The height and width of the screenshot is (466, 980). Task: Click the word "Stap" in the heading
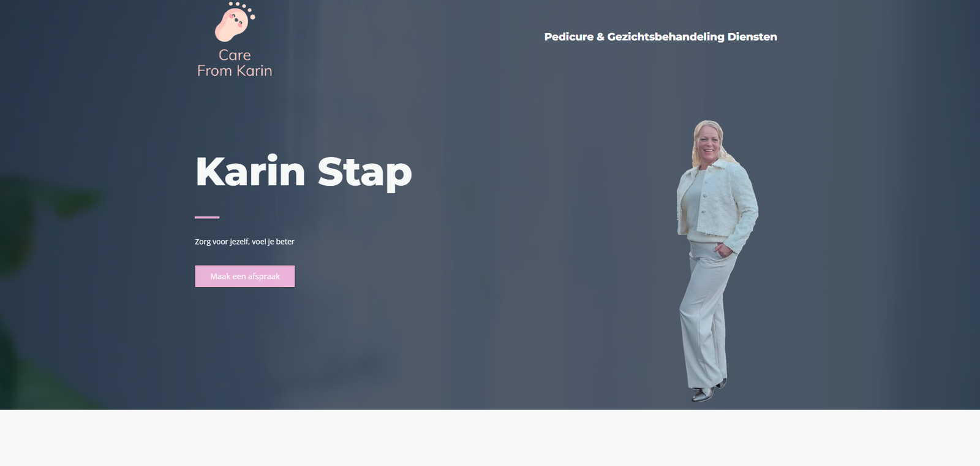click(x=365, y=172)
